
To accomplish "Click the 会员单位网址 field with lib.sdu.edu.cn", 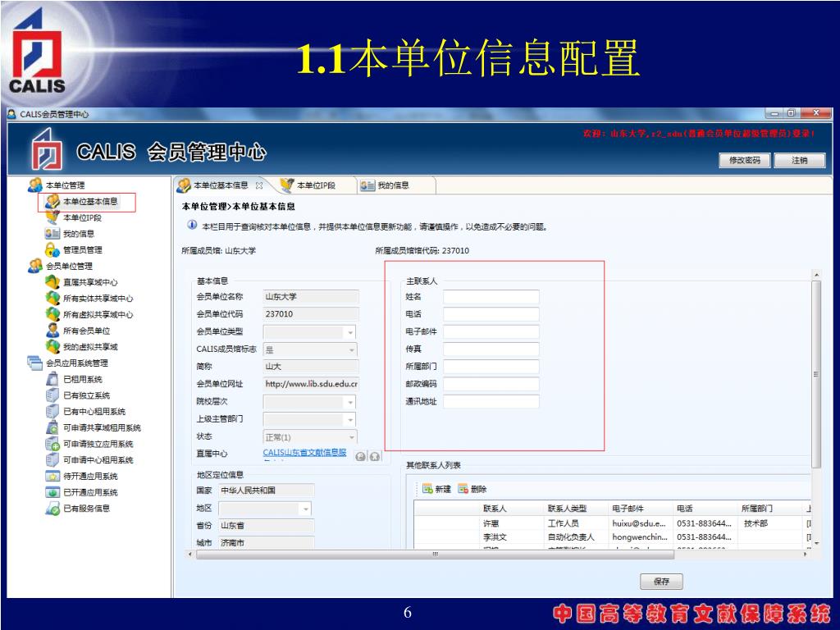I will [x=311, y=384].
